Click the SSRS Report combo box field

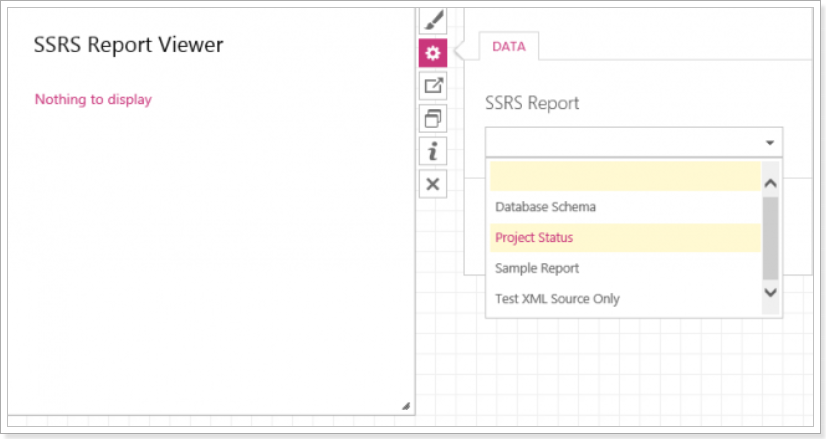coord(634,142)
